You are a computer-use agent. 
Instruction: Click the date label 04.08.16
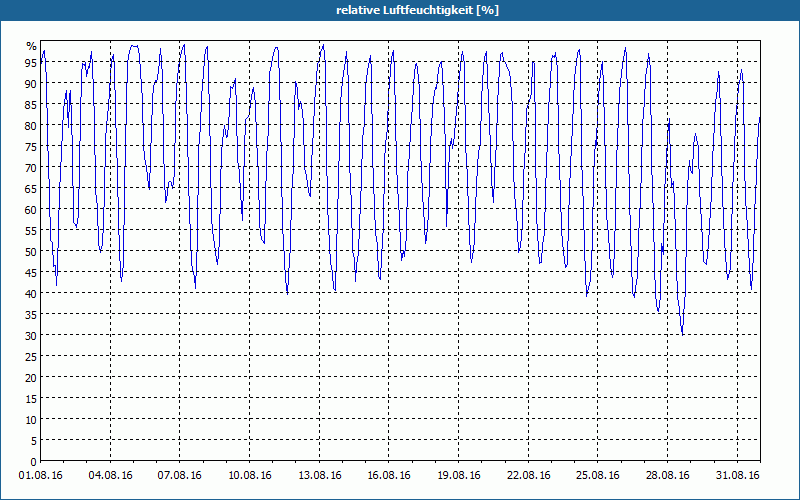click(110, 476)
